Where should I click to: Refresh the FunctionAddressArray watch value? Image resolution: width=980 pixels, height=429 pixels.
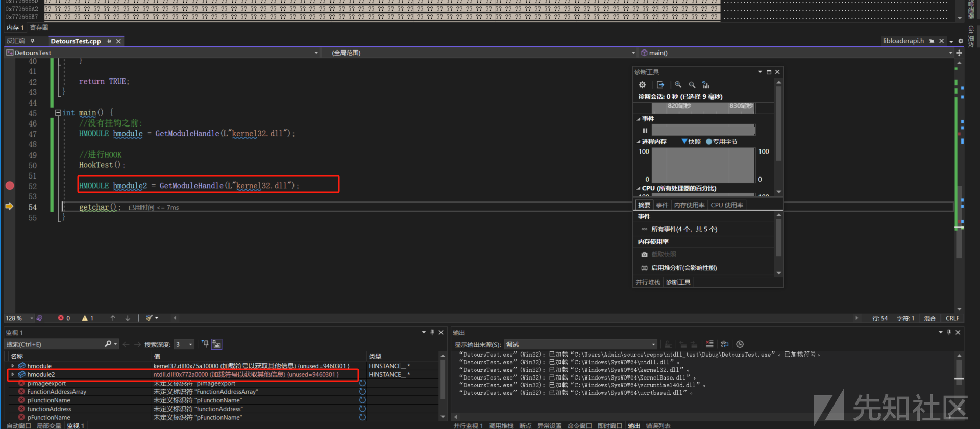[362, 392]
